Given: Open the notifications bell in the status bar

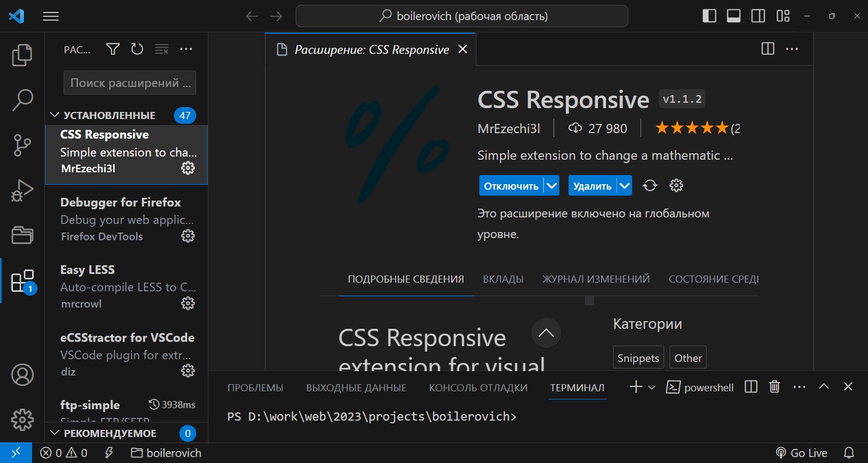Looking at the screenshot, I should (849, 453).
